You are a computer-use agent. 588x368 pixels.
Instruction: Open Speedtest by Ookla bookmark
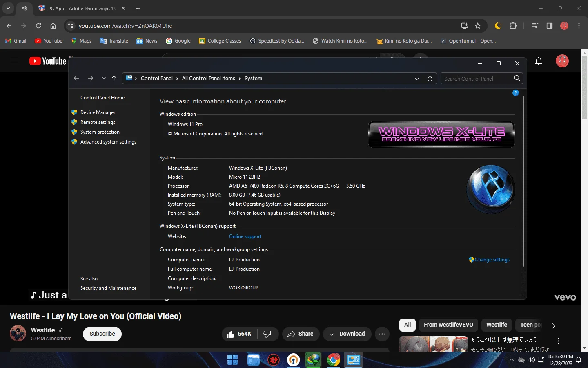click(x=277, y=41)
